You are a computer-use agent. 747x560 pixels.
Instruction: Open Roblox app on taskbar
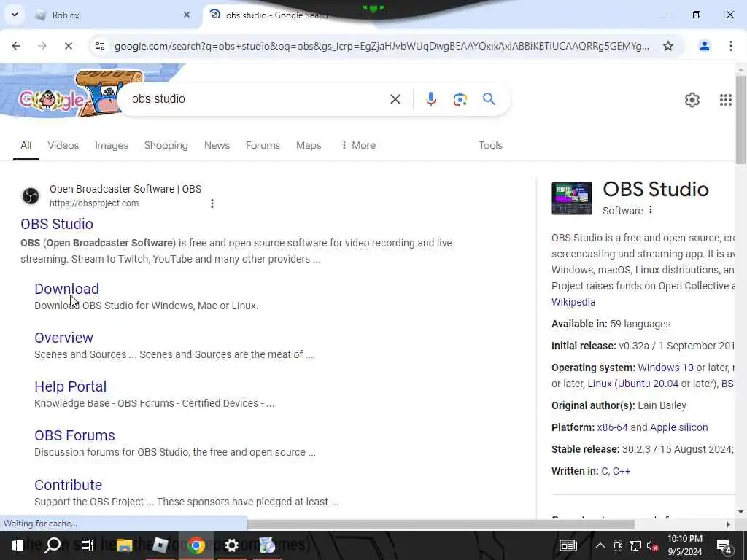coord(160,545)
